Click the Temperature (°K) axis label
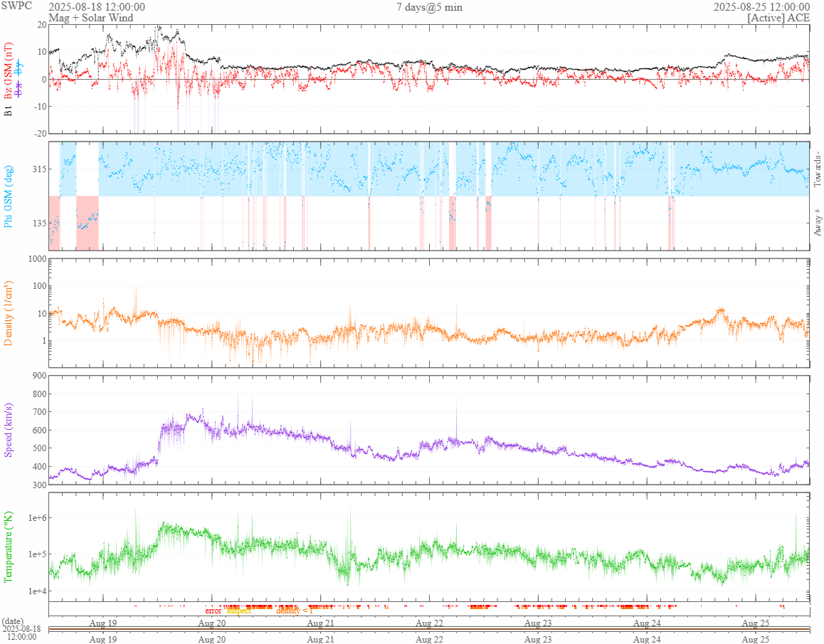 pos(9,547)
